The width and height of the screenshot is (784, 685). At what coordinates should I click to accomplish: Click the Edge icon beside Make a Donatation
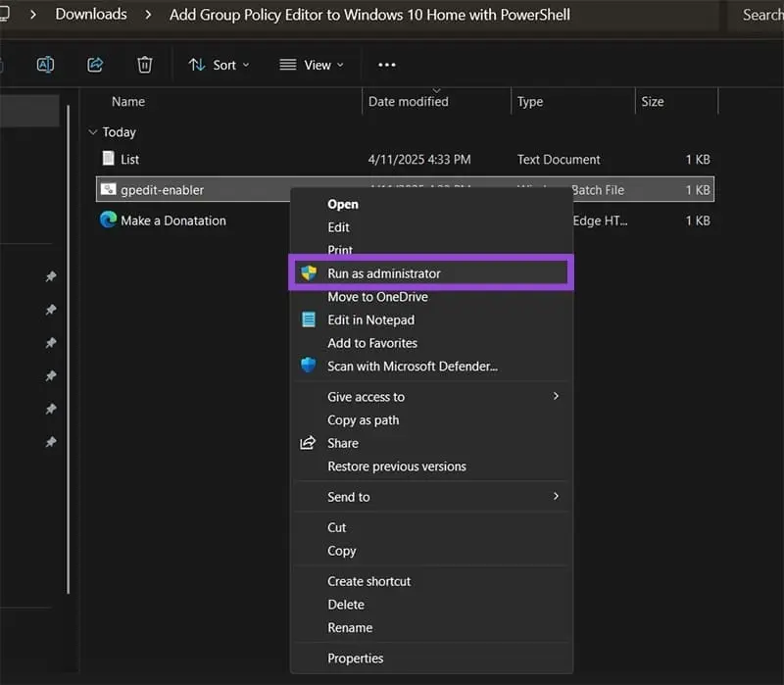(108, 220)
